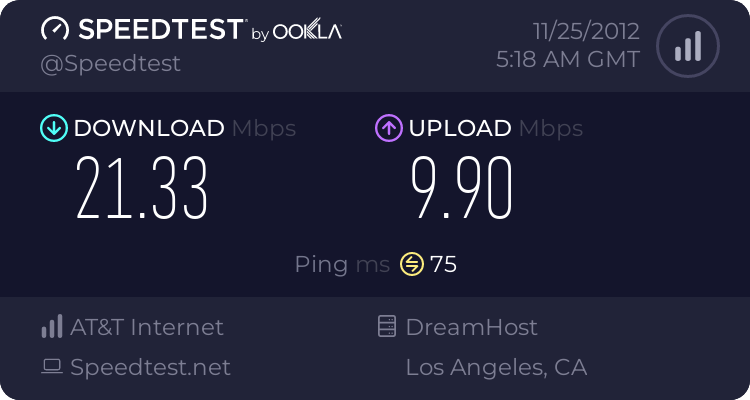This screenshot has width=750, height=400.
Task: Click the 21.33 download speed value
Action: click(142, 188)
